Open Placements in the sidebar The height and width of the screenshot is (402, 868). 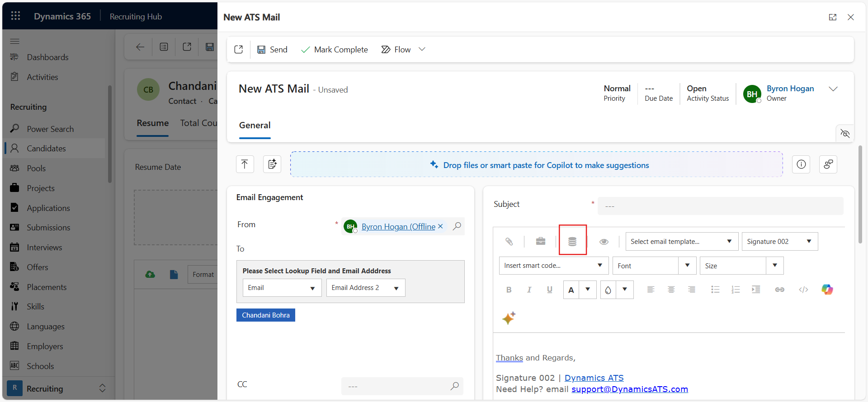click(x=47, y=287)
